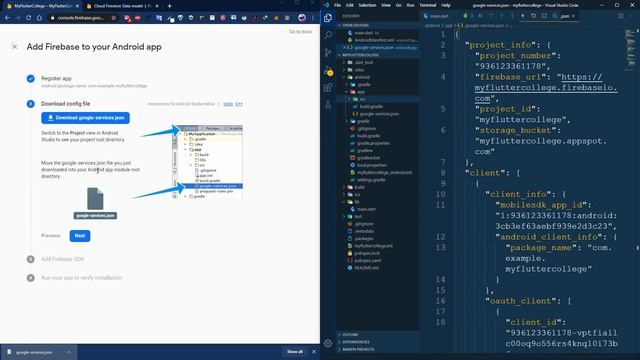Click the split editor icon in VS Code
Screen dimensions: 640x360
click(621, 16)
